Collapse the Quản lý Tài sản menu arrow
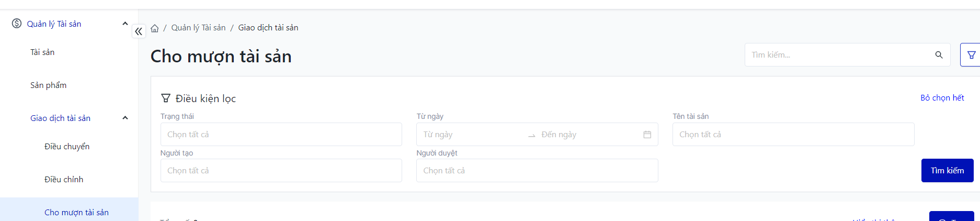This screenshot has width=980, height=221. click(125, 24)
